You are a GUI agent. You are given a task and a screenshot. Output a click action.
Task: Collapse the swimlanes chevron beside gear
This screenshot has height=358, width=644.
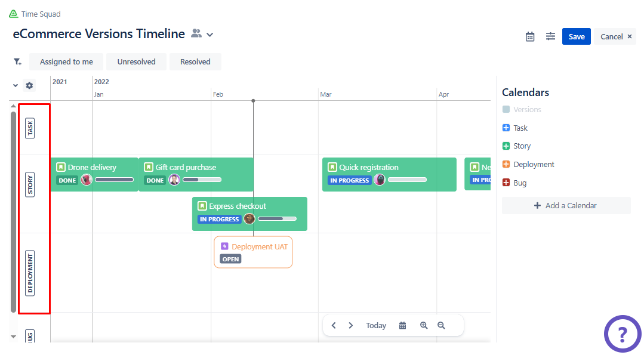[x=16, y=85]
